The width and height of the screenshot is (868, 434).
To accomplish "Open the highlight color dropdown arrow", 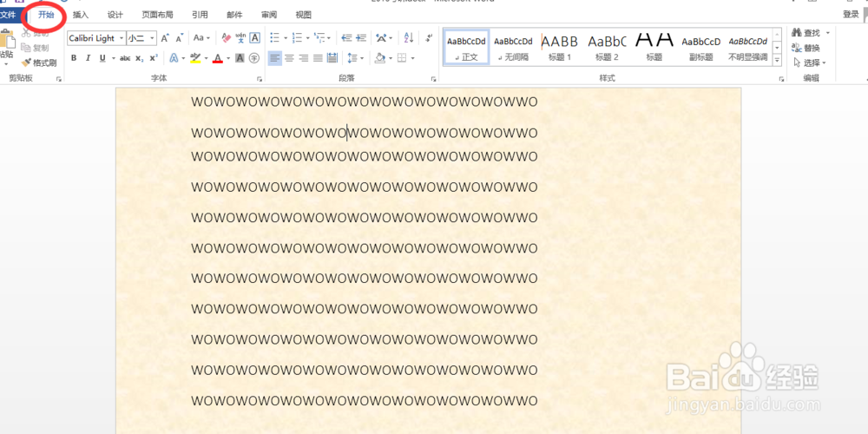I will tap(207, 58).
